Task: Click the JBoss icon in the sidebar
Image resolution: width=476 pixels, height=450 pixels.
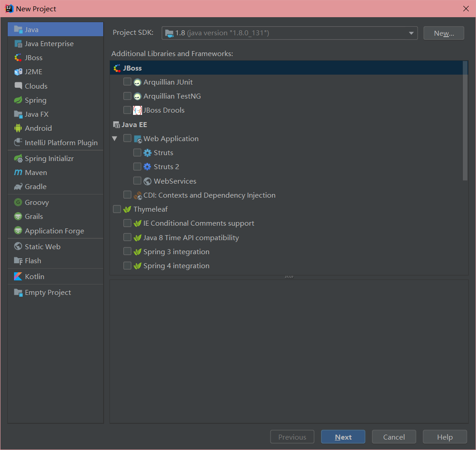Action: [x=18, y=57]
